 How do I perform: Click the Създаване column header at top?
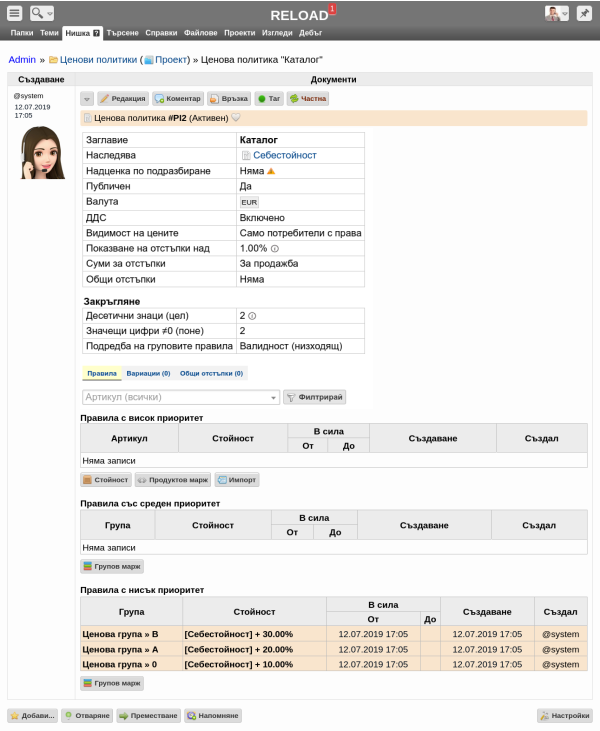(x=41, y=79)
